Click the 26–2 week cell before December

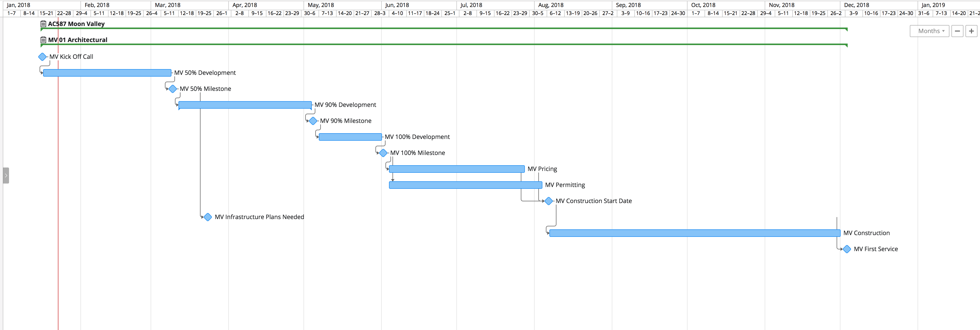tap(836, 13)
